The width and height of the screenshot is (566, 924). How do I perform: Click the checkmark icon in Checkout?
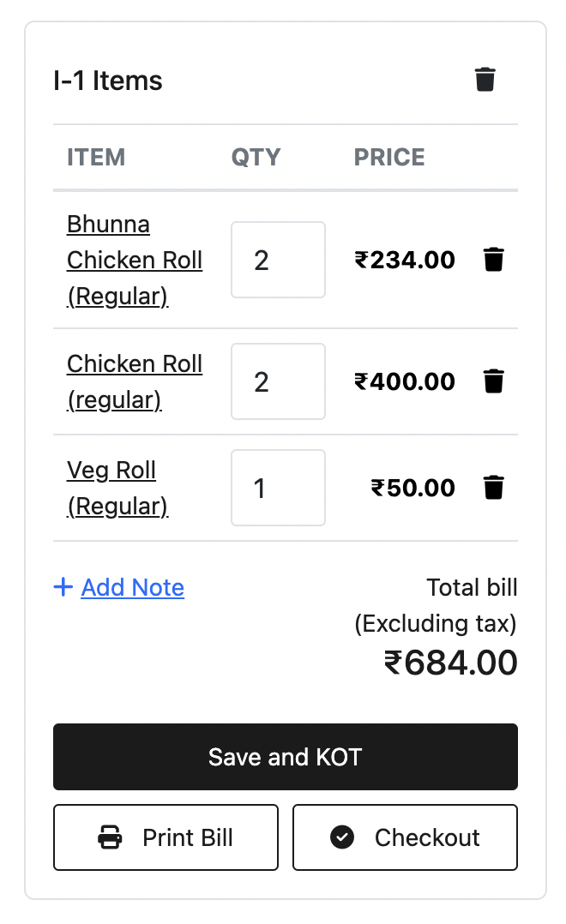(342, 837)
